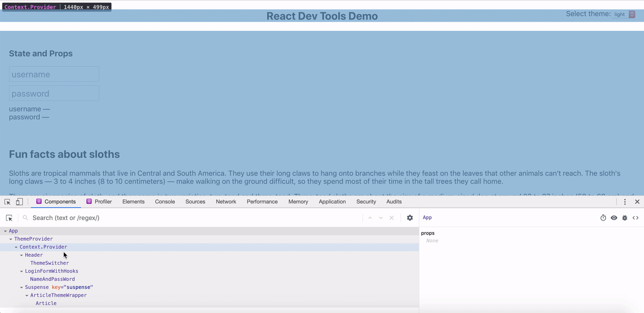Switch to the Profiler tab

(x=99, y=202)
